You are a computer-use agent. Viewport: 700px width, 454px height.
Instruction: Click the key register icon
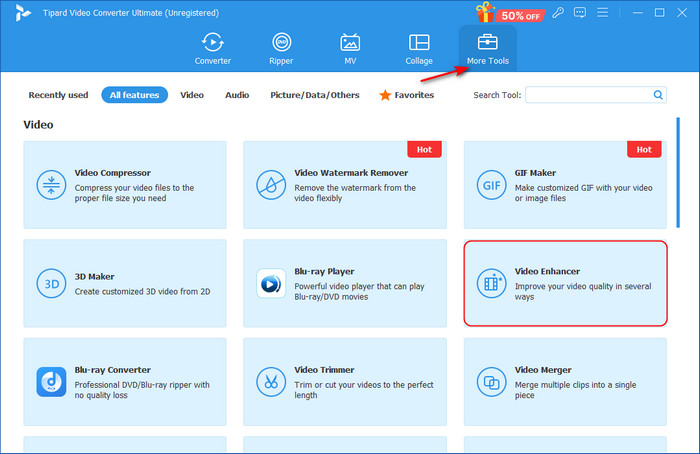558,12
